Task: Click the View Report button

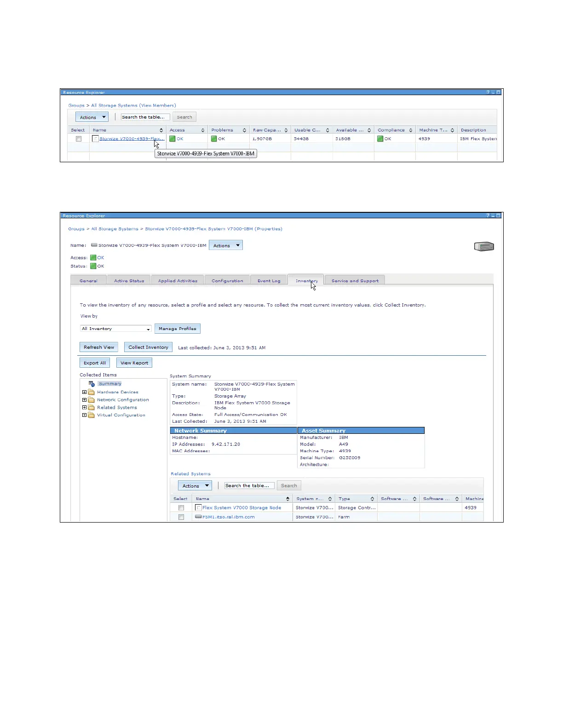Action: [x=134, y=363]
